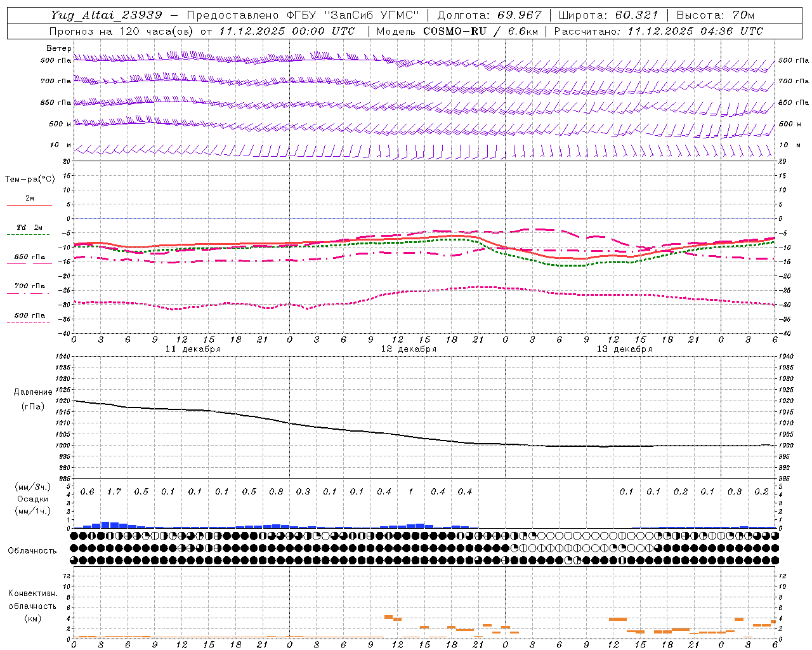Click the 11 декабря date label
The image size is (812, 650).
pyautogui.click(x=193, y=349)
